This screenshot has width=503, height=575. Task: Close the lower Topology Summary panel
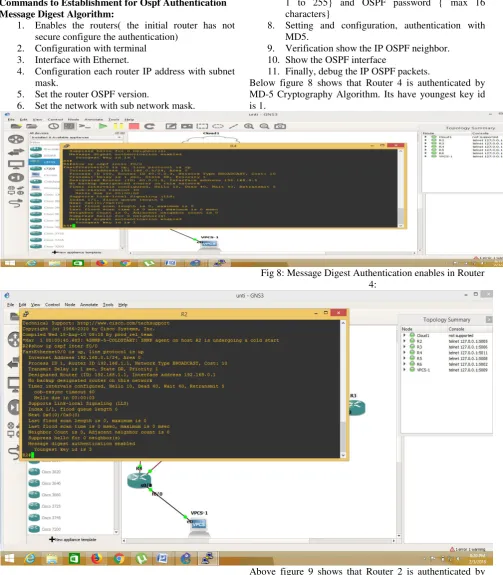pyautogui.click(x=489, y=319)
